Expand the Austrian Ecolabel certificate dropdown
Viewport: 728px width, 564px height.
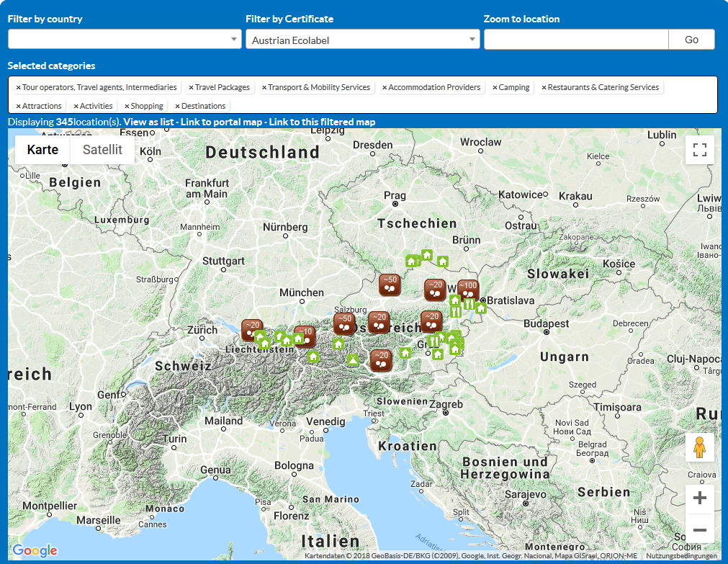(362, 40)
